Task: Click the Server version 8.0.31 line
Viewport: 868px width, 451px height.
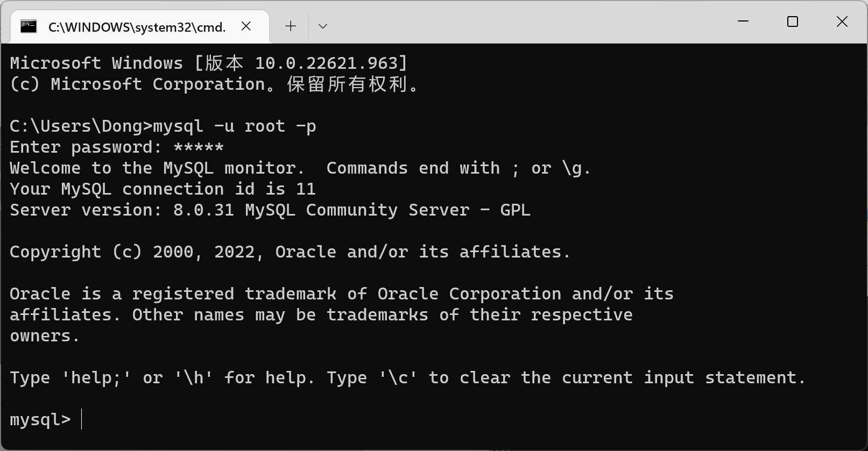Action: [x=269, y=210]
